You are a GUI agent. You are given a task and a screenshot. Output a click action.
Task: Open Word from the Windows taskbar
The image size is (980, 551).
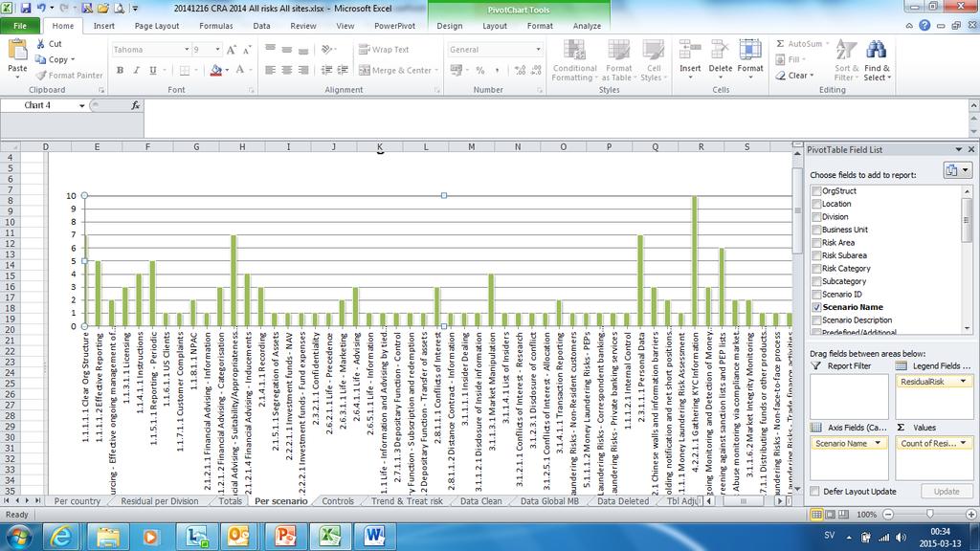coord(374,536)
